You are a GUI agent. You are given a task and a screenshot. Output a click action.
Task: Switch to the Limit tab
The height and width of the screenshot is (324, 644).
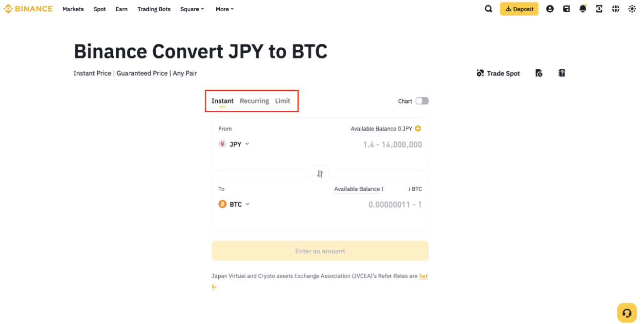pyautogui.click(x=282, y=101)
